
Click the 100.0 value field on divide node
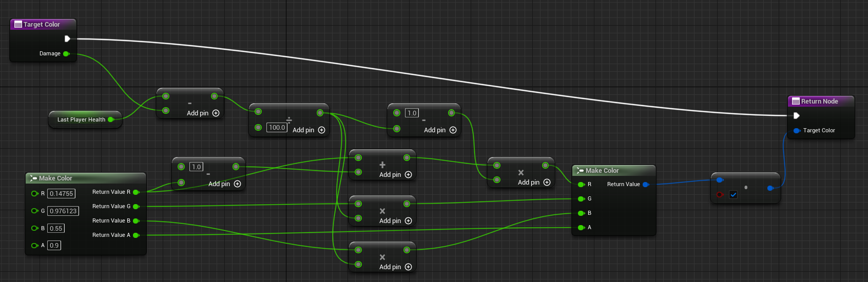[x=277, y=127]
